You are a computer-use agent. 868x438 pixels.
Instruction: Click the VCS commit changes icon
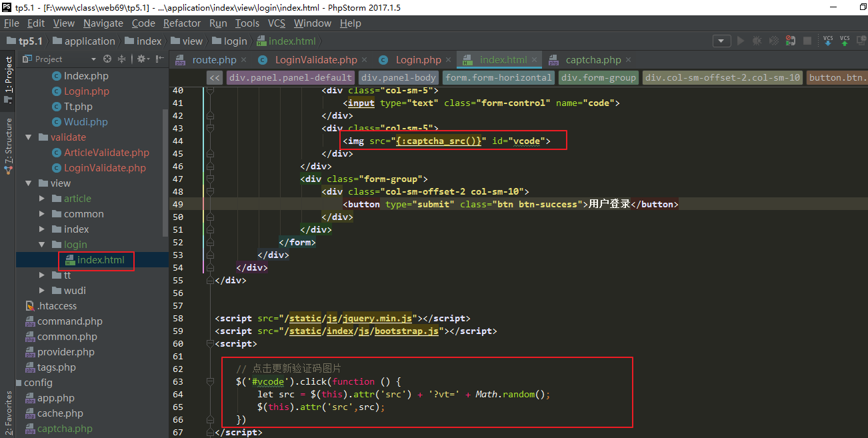[x=845, y=41]
